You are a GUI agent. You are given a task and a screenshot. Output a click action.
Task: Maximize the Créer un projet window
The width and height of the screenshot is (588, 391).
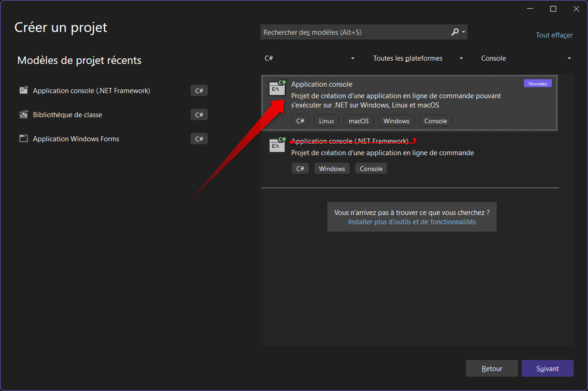click(553, 9)
